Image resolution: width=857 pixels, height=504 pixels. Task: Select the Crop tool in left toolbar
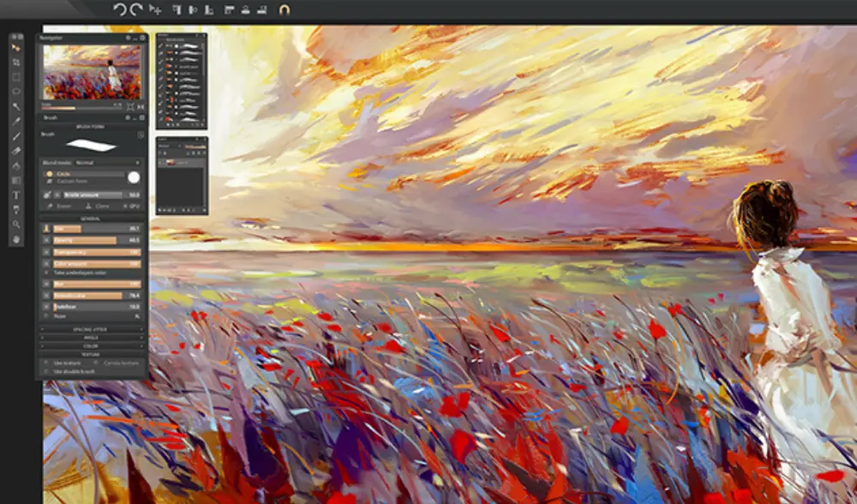pyautogui.click(x=16, y=62)
